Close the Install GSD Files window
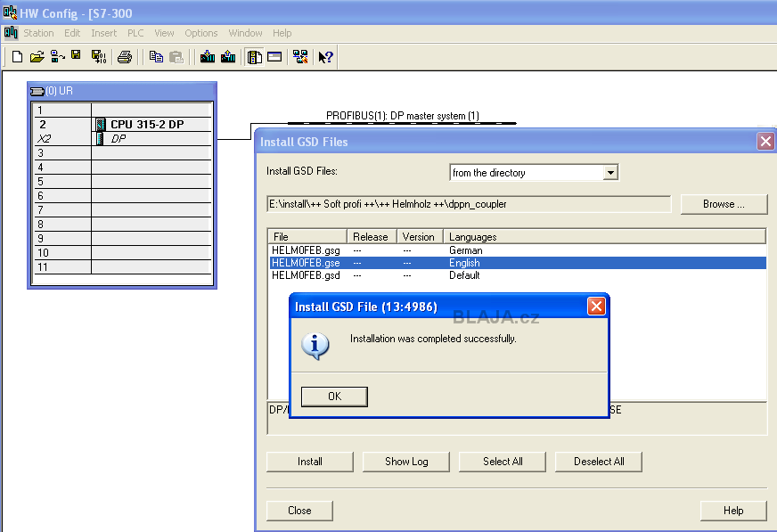Image resolution: width=777 pixels, height=532 pixels. [x=765, y=141]
